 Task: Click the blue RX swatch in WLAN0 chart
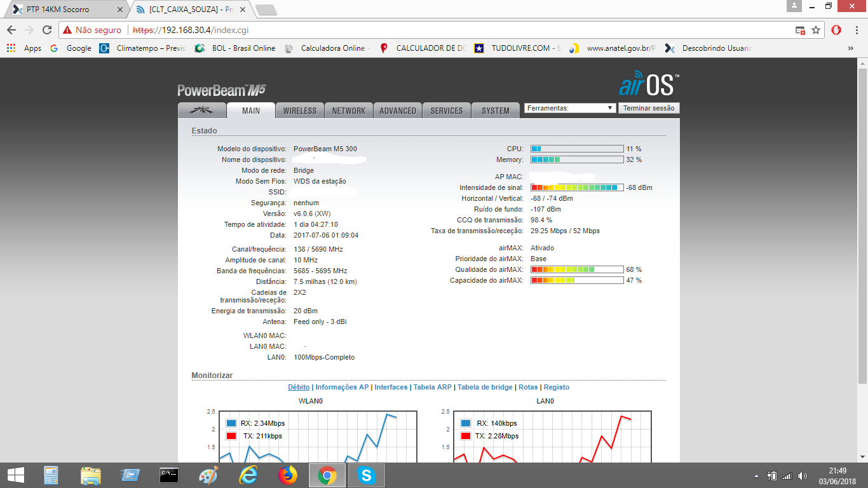tap(231, 423)
